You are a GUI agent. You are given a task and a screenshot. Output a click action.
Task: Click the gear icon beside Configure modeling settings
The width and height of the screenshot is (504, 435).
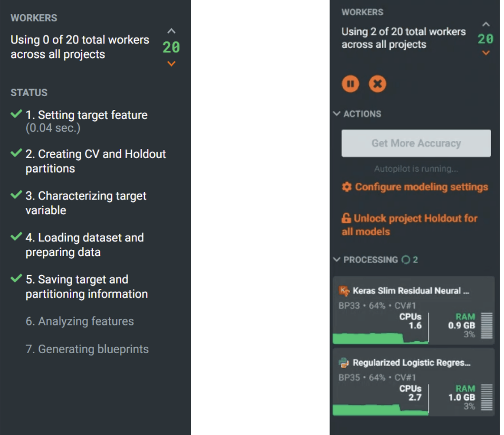(x=347, y=187)
